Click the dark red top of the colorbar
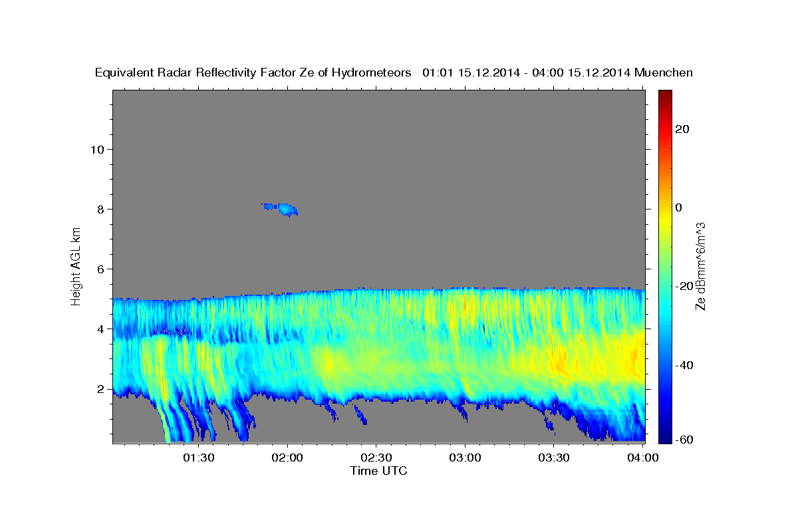The width and height of the screenshot is (798, 532). pyautogui.click(x=665, y=96)
